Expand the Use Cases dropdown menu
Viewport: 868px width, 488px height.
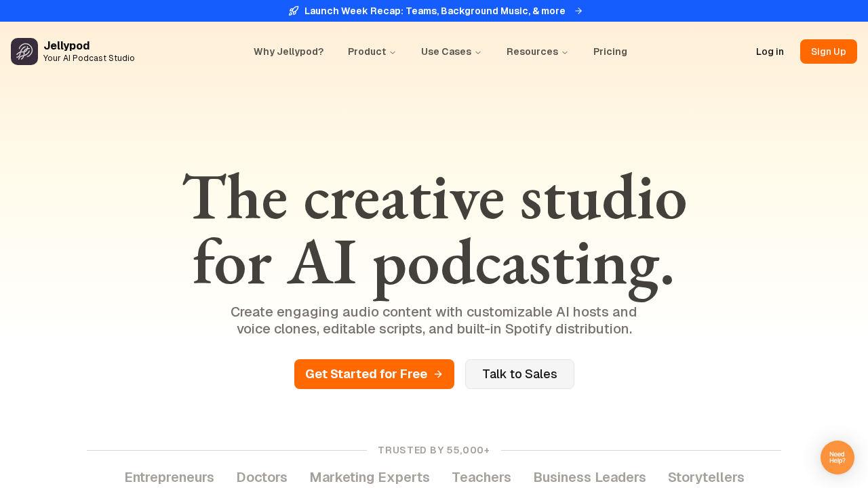[451, 52]
